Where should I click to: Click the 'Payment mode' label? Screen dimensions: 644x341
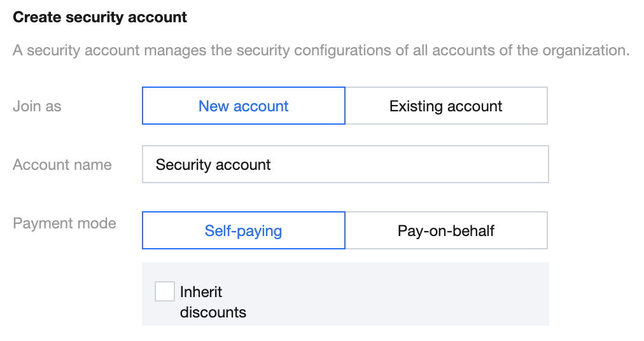tap(64, 224)
